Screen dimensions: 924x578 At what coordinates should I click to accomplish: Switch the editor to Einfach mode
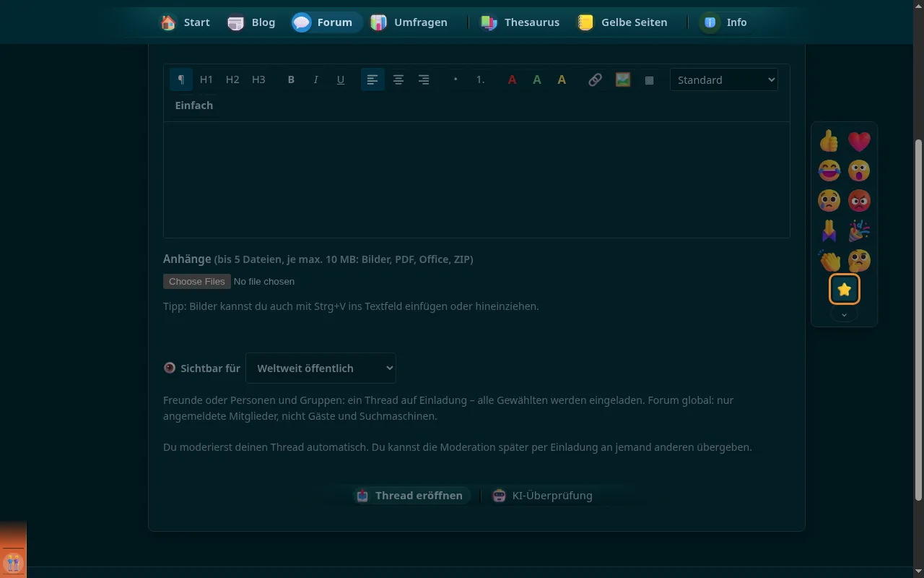click(x=194, y=105)
